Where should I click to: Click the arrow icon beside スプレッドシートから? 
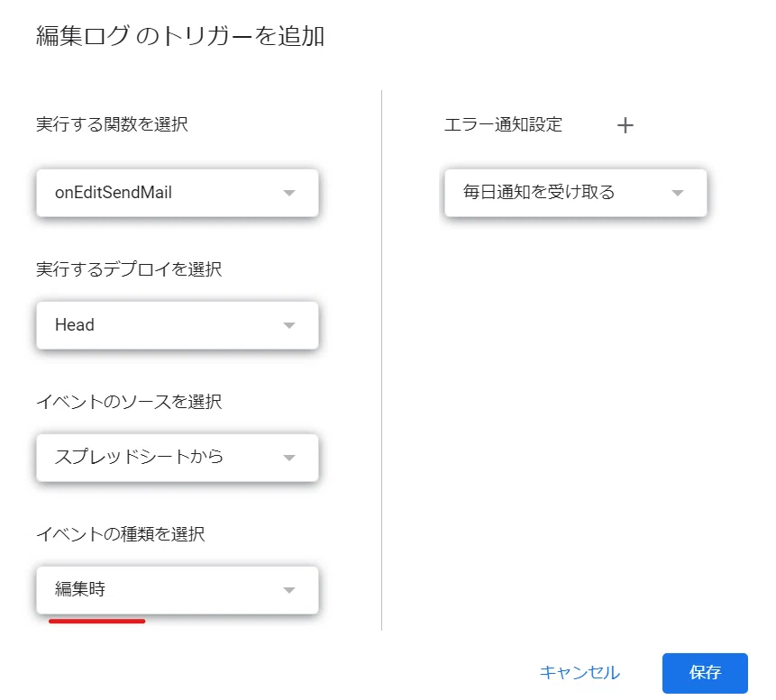[x=289, y=458]
